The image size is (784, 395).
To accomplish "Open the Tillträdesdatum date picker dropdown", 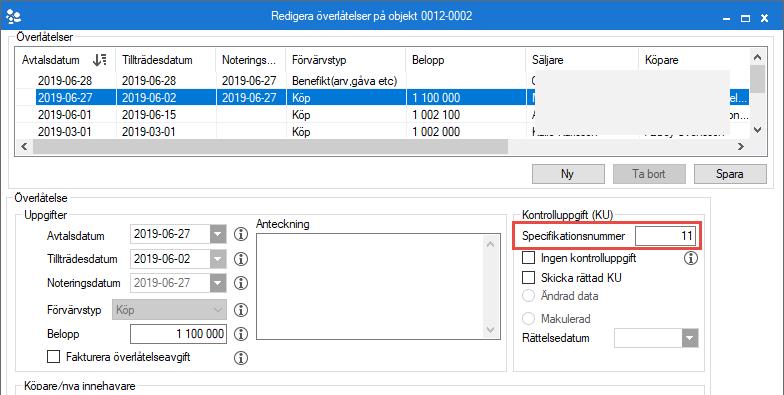I will coord(218,259).
